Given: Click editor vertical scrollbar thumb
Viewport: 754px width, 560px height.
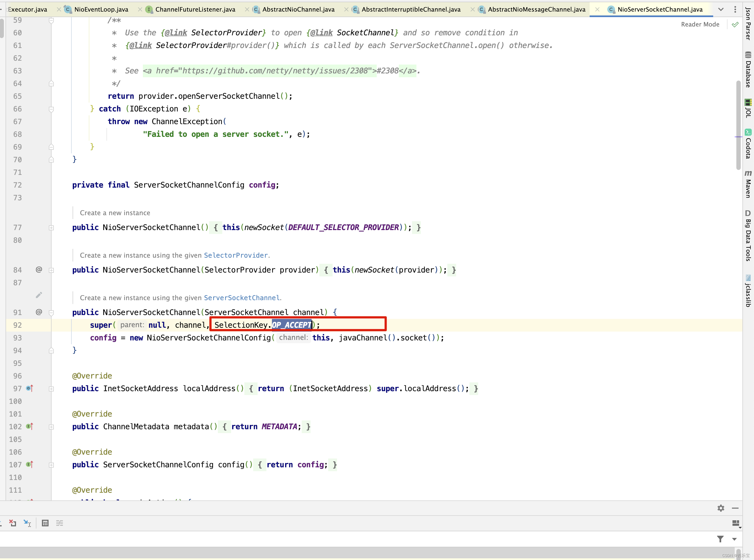Looking at the screenshot, I should (x=738, y=125).
